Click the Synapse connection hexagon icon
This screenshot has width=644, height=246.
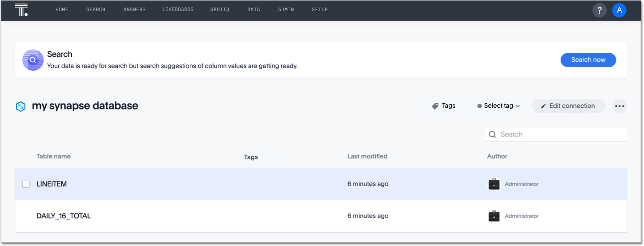pos(21,106)
